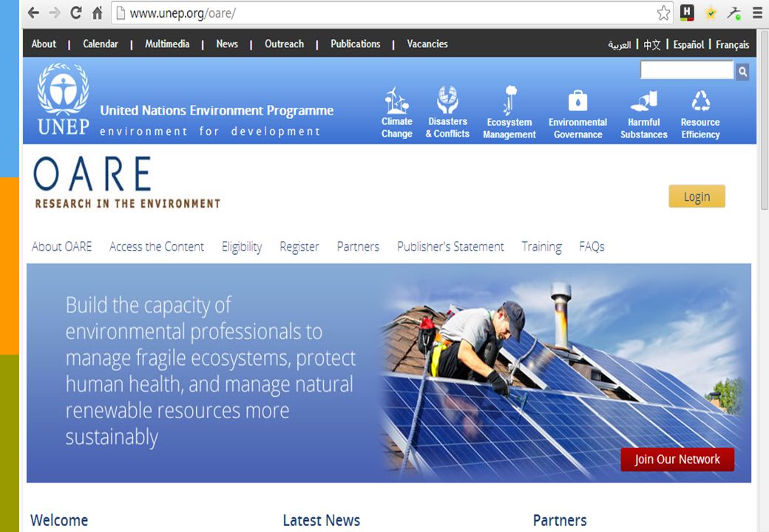Open the Calendar top menu item
Viewport: 769px width, 532px height.
click(x=101, y=44)
